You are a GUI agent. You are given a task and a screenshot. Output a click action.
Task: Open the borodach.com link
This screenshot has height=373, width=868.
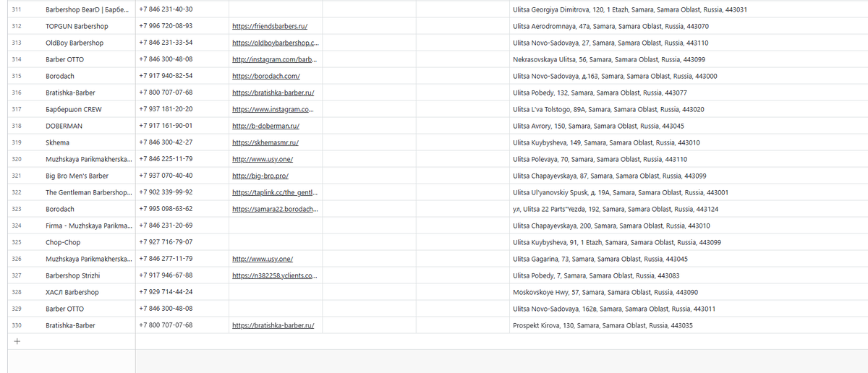pos(266,76)
